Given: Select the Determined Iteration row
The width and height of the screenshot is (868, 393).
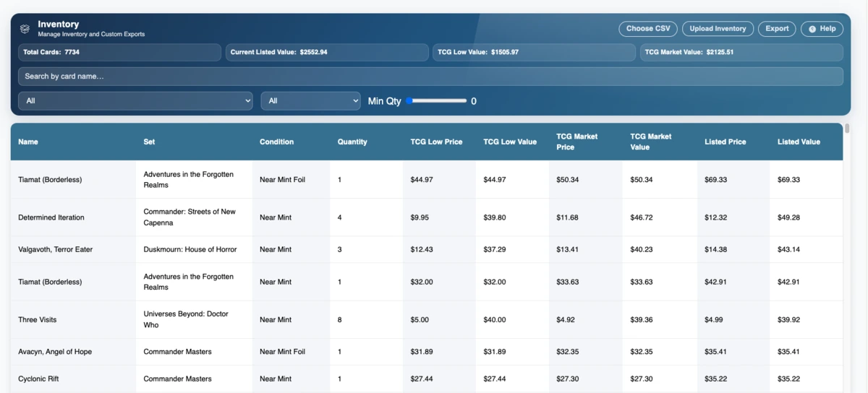Looking at the screenshot, I should click(51, 217).
